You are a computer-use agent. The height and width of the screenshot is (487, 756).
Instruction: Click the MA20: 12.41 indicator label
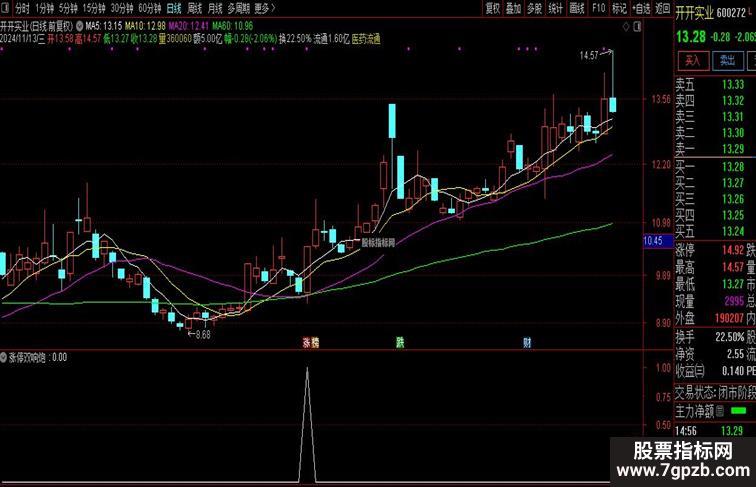[x=189, y=26]
